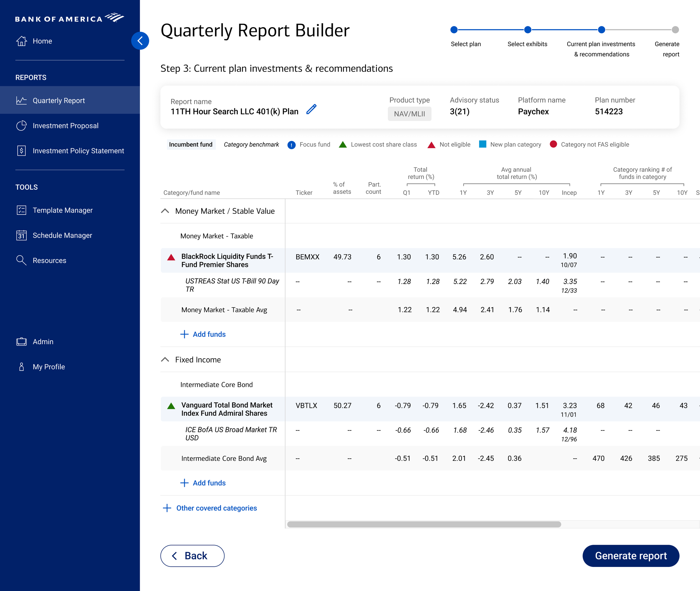
Task: Collapse the Money Market / Stable Value section
Action: coord(165,211)
